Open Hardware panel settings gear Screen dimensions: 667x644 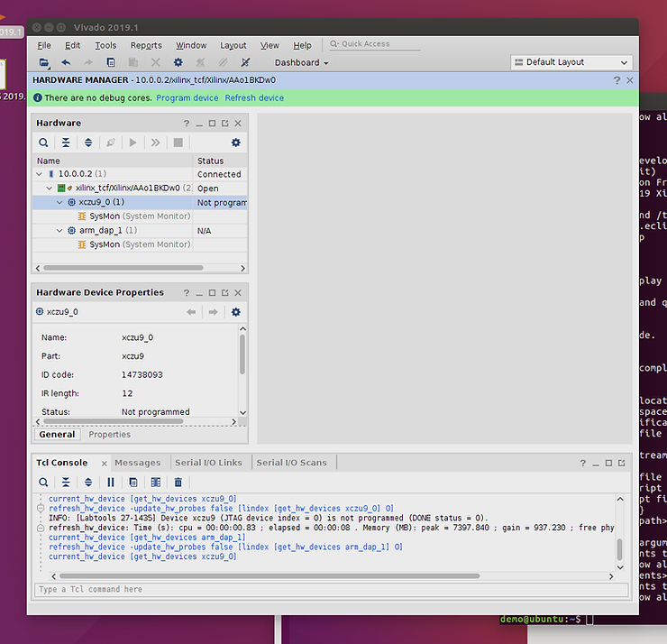point(235,143)
